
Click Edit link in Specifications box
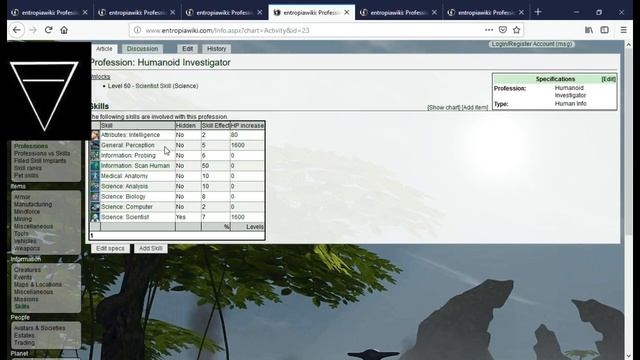point(609,79)
